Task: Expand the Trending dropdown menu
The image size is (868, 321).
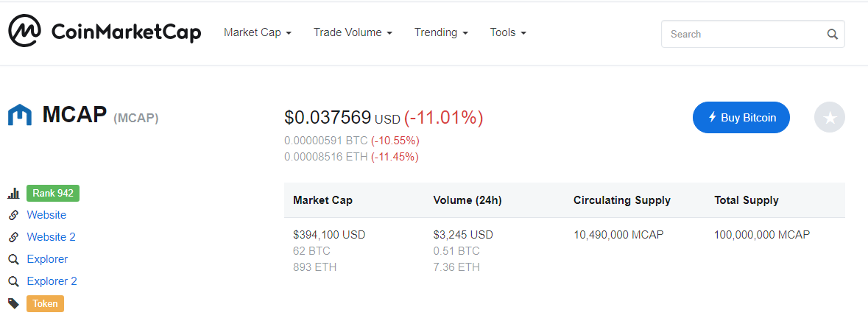Action: tap(441, 32)
